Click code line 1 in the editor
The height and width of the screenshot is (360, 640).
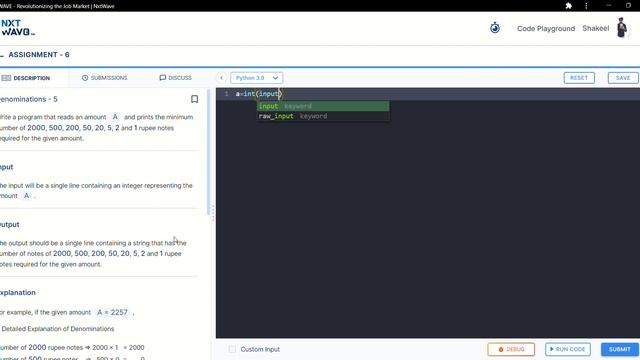[x=428, y=94]
